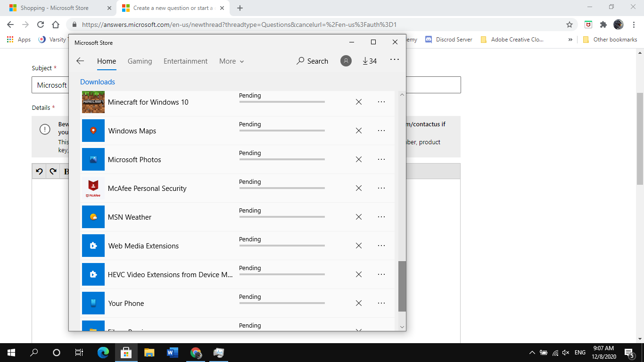The height and width of the screenshot is (362, 644).
Task: Click Microsoft Photos app icon
Action: pos(93,159)
